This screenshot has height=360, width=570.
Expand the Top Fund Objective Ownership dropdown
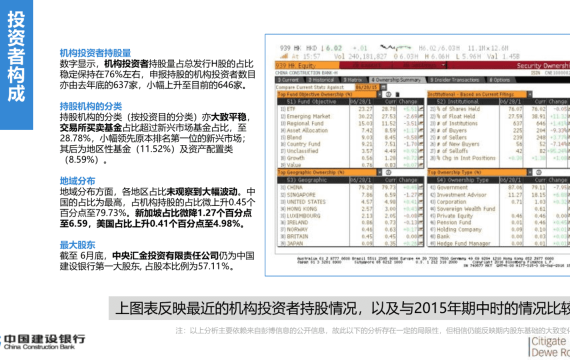380,94
